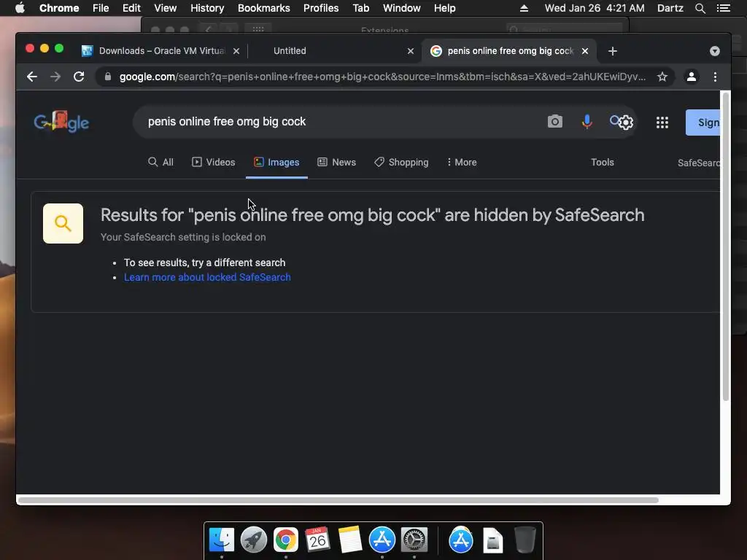Open the document file in the Dock
Viewport: 747px width, 560px height.
(492, 540)
